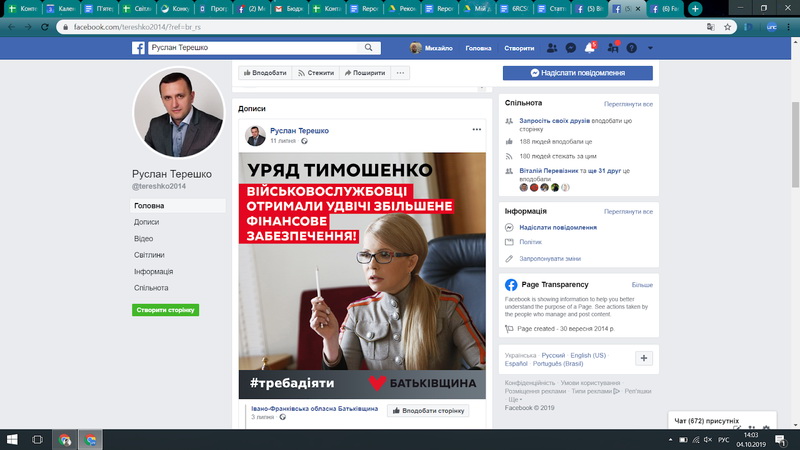
Task: Click inside the Facebook search field
Action: [253, 47]
